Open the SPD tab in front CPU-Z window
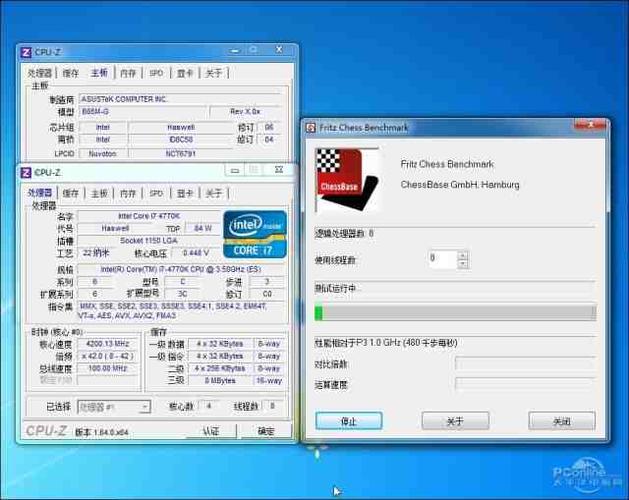 pos(156,193)
